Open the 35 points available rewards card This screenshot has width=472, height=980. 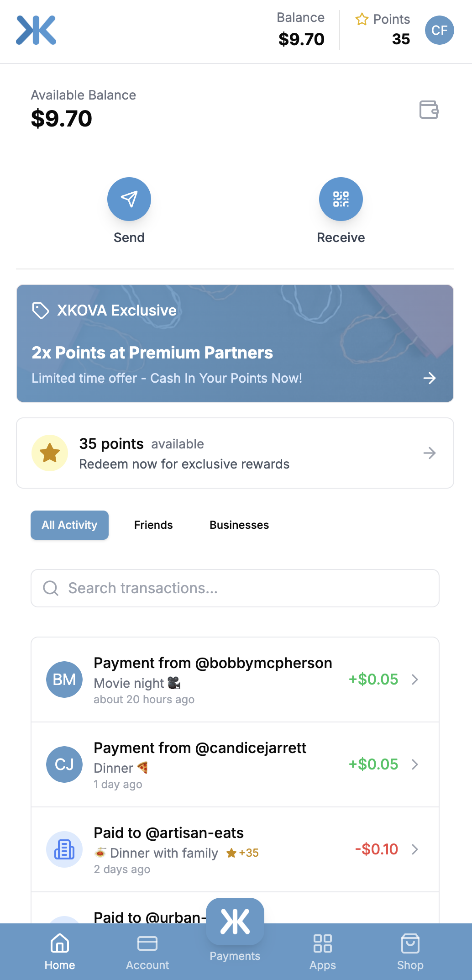pos(235,453)
